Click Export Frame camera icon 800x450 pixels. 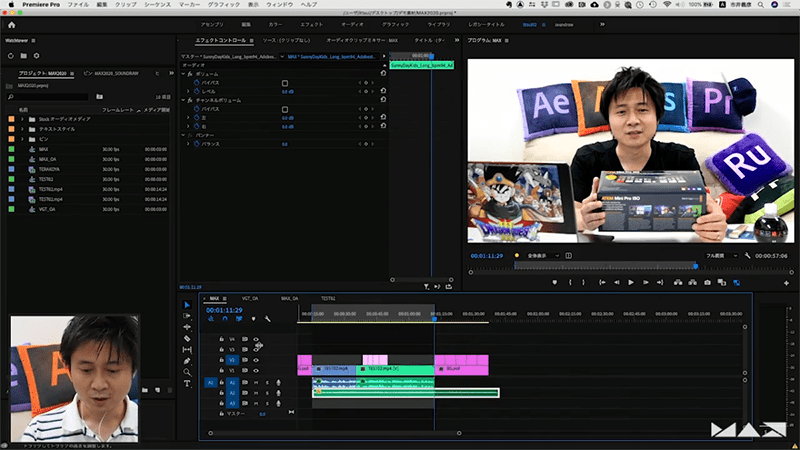[x=707, y=282]
